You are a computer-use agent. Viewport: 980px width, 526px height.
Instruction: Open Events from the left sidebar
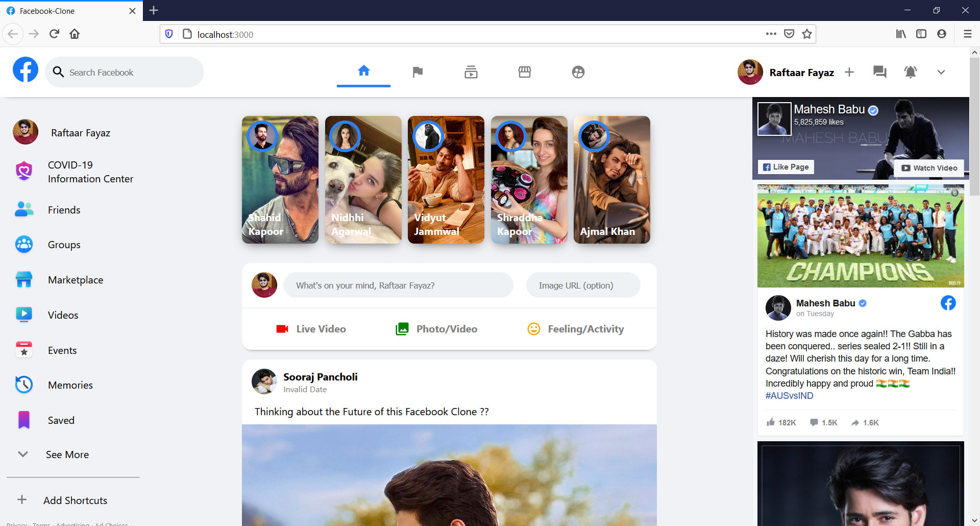pyautogui.click(x=46, y=350)
